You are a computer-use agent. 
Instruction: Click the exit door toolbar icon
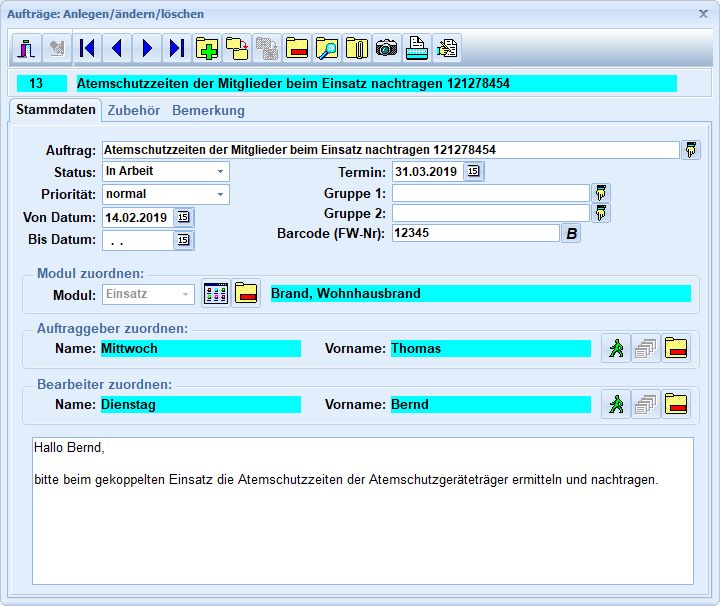(x=27, y=48)
